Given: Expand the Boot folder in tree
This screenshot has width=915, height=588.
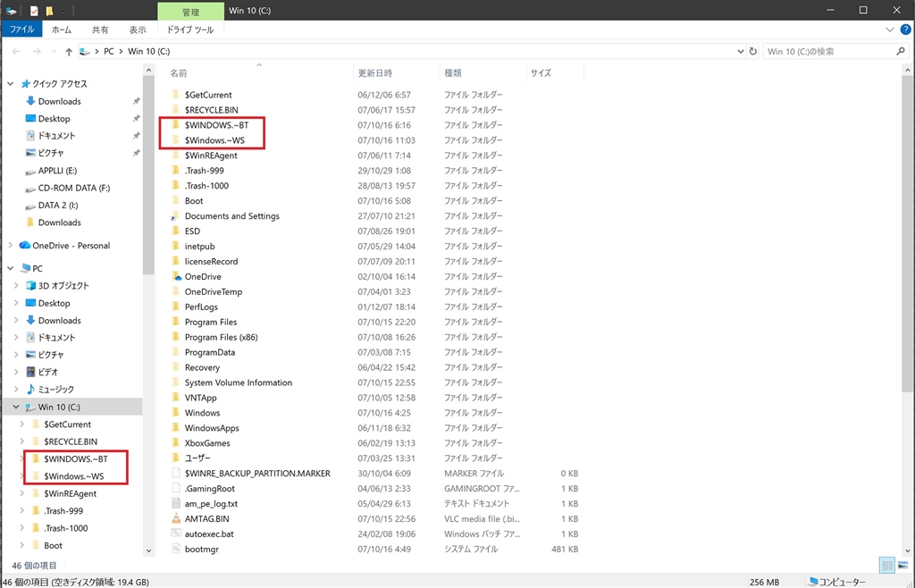Looking at the screenshot, I should tap(22, 545).
